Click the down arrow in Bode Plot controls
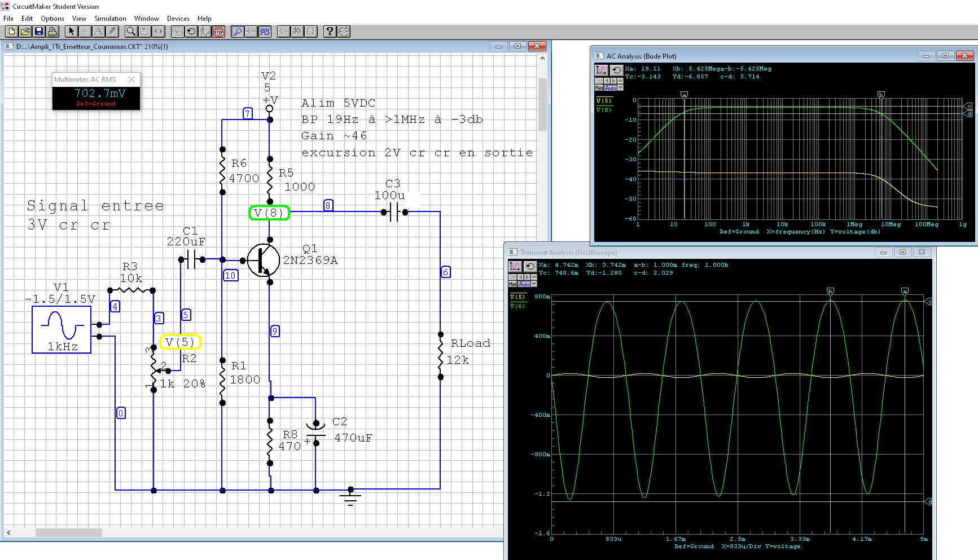Image resolution: width=978 pixels, height=560 pixels. (620, 88)
